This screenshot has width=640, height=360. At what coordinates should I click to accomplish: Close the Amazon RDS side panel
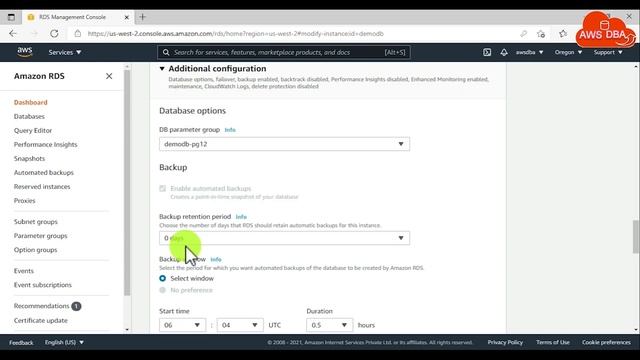point(109,76)
